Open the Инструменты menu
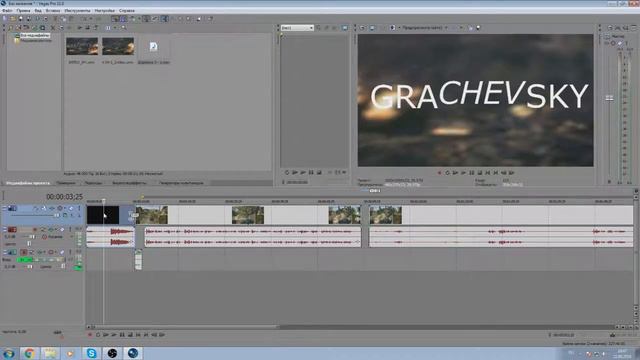 click(77, 11)
